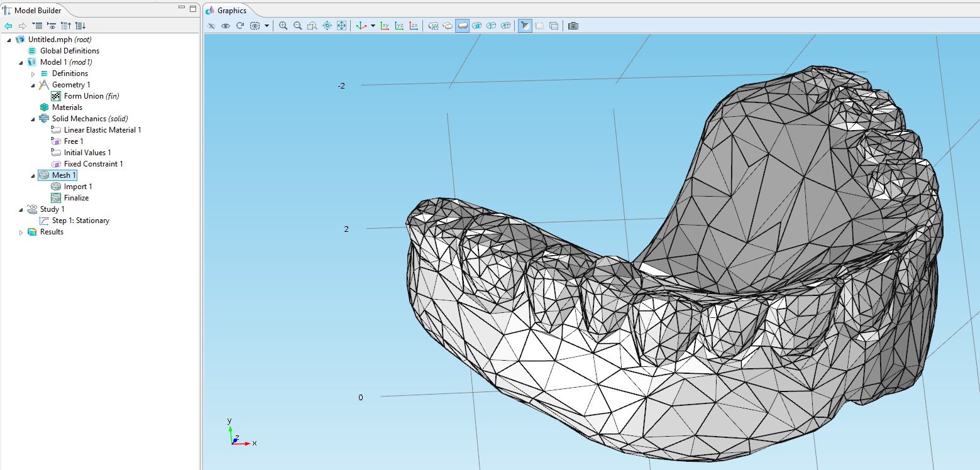
Task: Switch to the YZ plane view
Action: (x=399, y=26)
